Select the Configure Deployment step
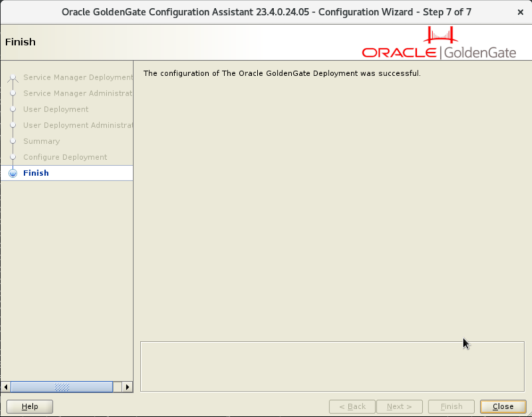 [x=65, y=157]
